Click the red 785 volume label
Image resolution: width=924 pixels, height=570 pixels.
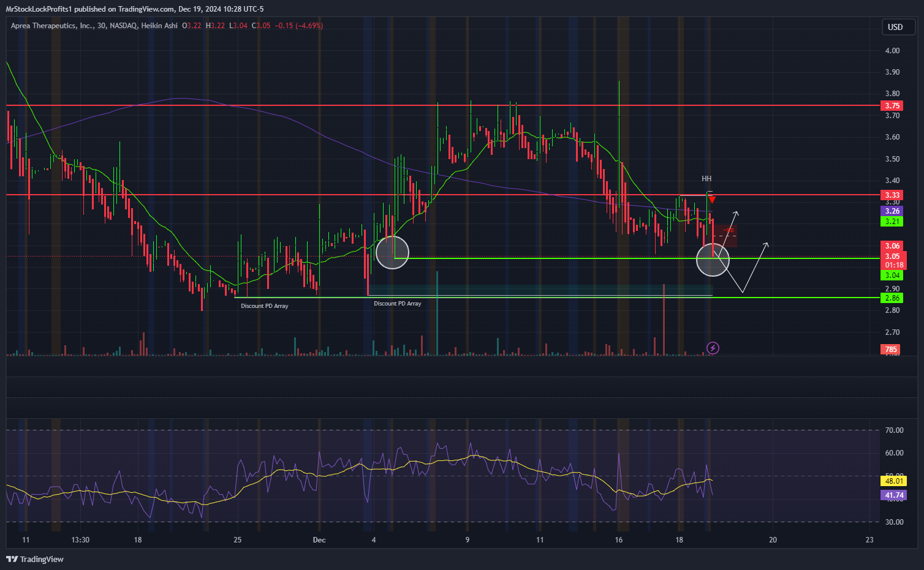[x=891, y=350]
